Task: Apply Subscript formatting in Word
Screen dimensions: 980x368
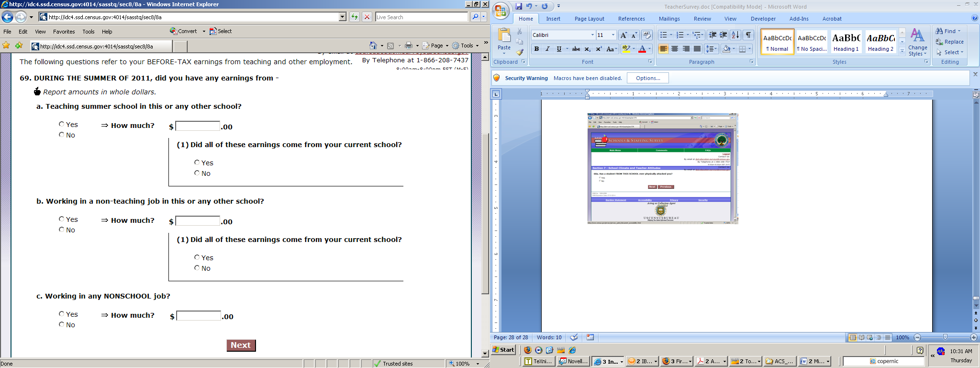Action: (587, 49)
